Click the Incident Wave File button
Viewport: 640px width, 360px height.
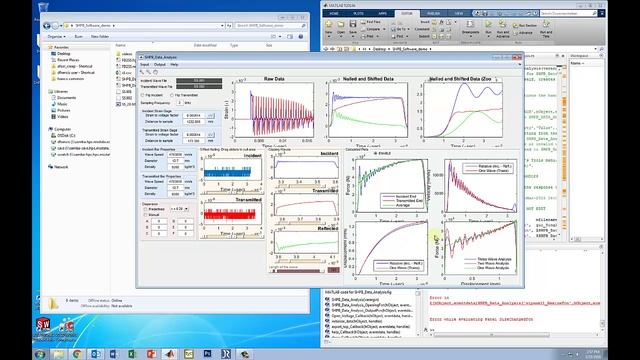point(199,81)
